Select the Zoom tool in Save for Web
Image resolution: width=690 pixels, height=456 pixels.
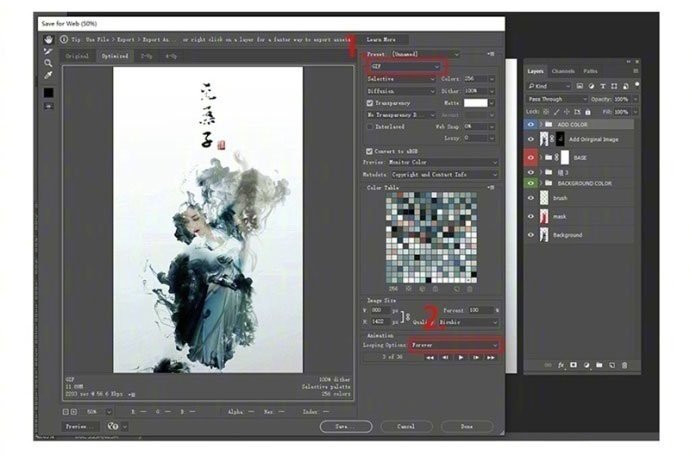[x=48, y=63]
